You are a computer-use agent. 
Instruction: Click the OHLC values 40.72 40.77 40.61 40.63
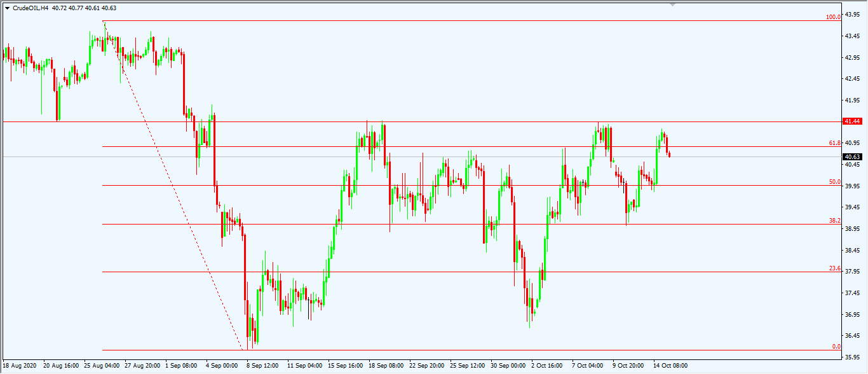click(x=85, y=8)
